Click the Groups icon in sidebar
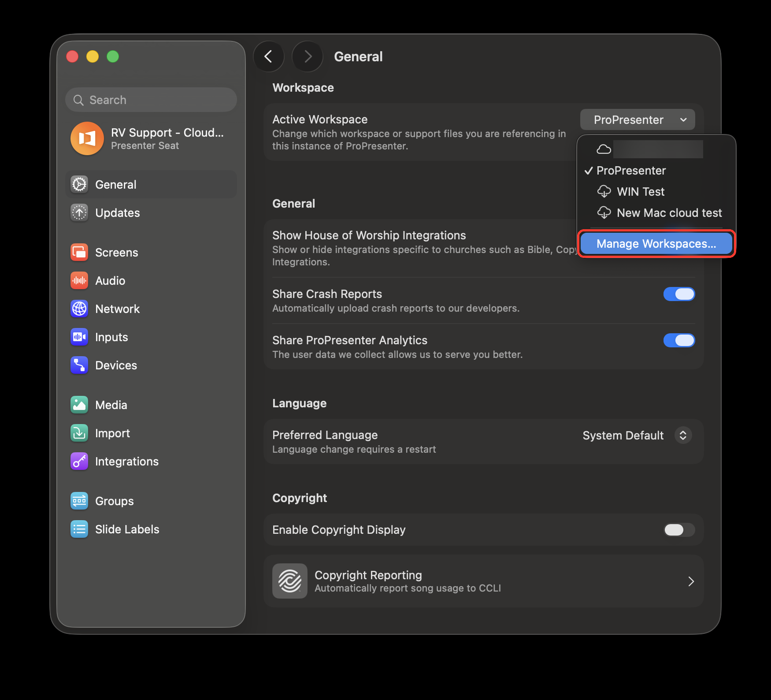Viewport: 771px width, 700px height. [79, 501]
